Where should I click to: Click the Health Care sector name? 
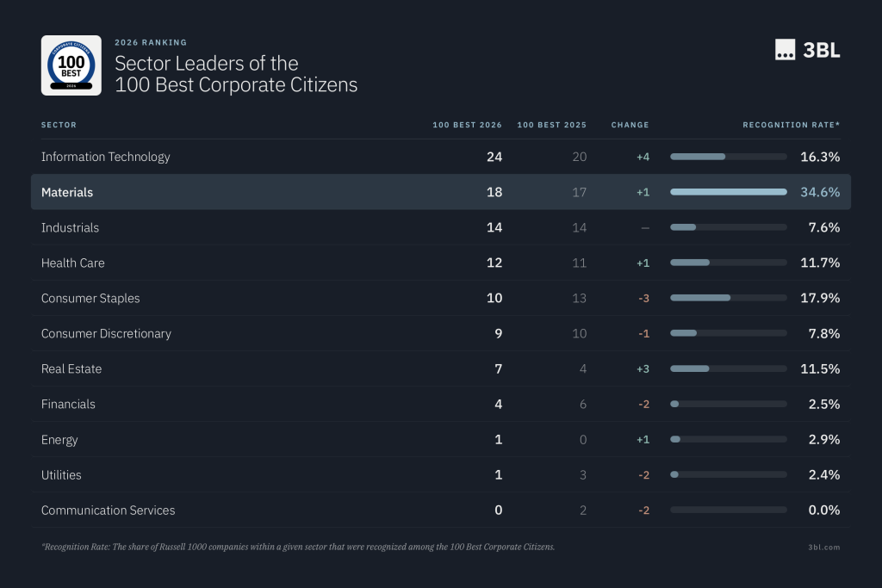pos(72,263)
